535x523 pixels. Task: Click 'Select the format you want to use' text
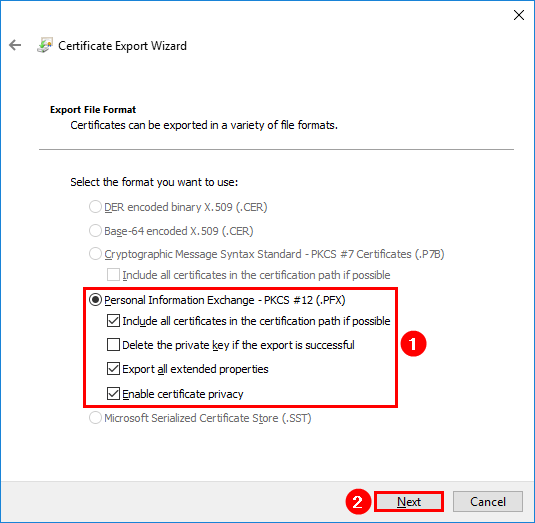point(154,182)
